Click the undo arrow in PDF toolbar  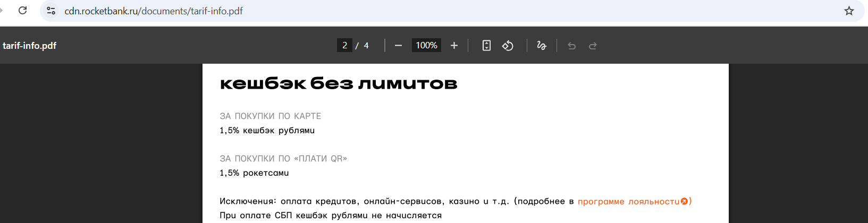572,46
